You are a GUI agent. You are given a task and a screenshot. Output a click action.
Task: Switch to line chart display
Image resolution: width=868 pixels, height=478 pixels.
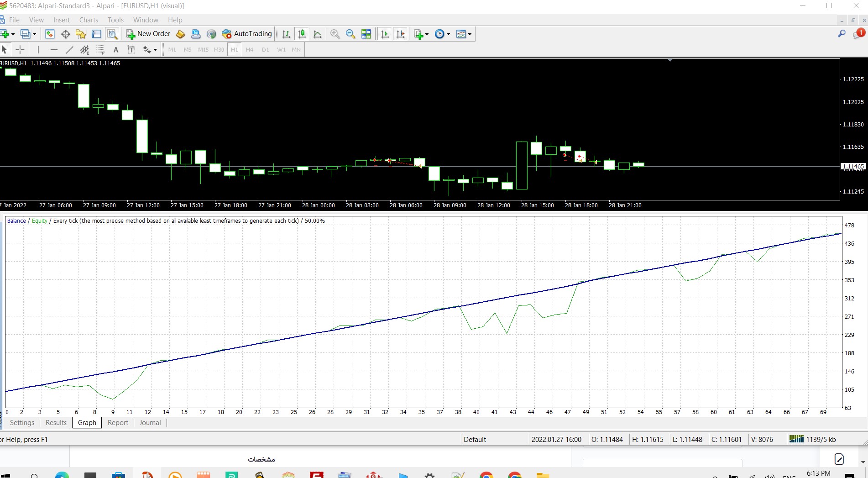click(x=317, y=34)
